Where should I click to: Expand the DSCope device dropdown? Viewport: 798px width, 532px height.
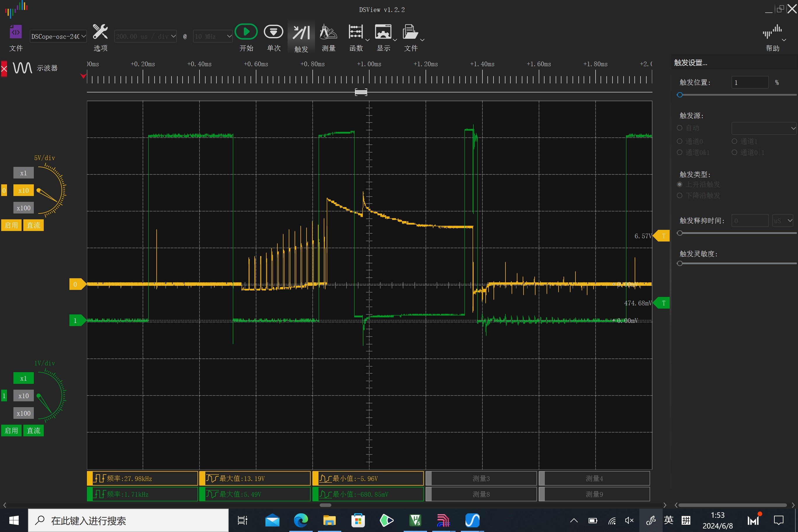(58, 36)
